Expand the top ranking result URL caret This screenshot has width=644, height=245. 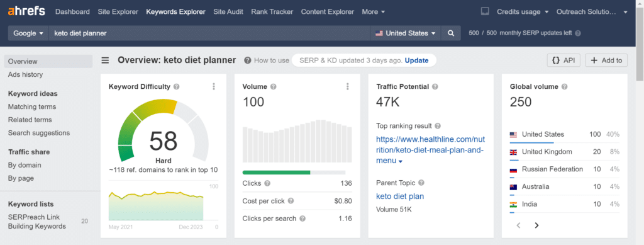click(x=401, y=162)
